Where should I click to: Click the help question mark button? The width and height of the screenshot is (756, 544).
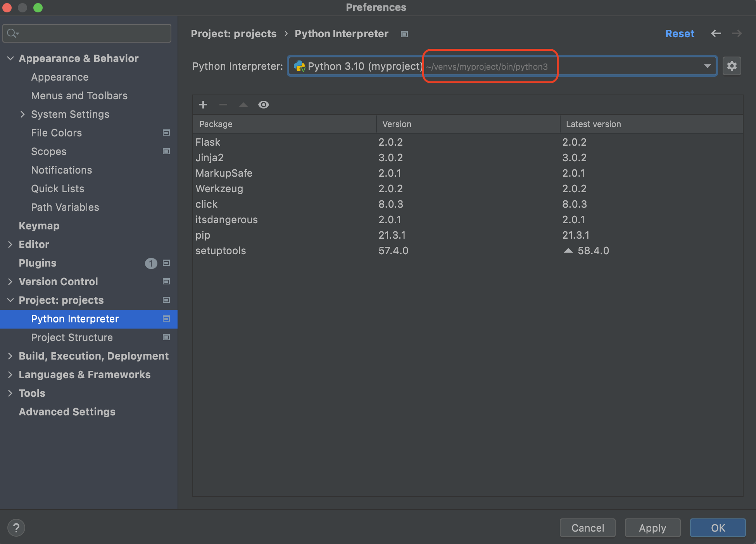(x=16, y=528)
